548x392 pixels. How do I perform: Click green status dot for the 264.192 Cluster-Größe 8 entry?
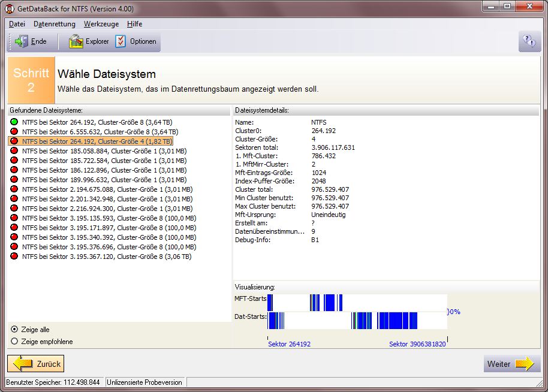coord(14,122)
